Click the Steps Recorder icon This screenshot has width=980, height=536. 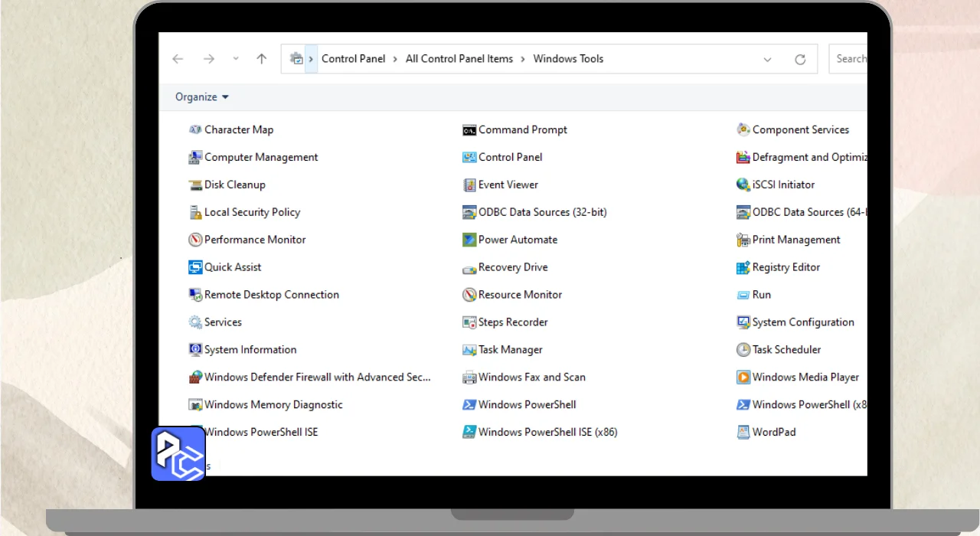(469, 322)
